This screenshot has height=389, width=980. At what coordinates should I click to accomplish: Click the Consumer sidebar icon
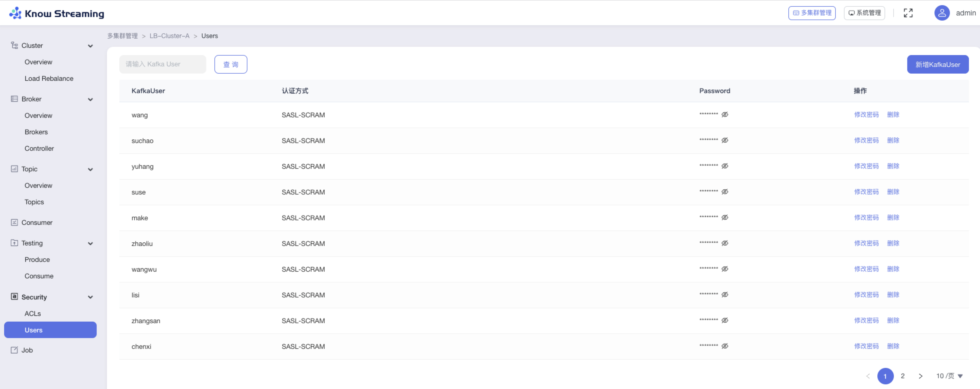point(14,222)
